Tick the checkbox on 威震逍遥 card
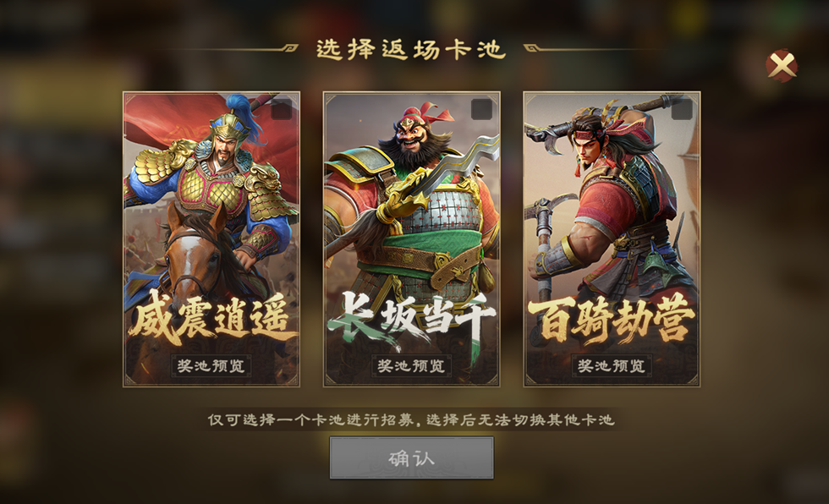 pos(281,109)
